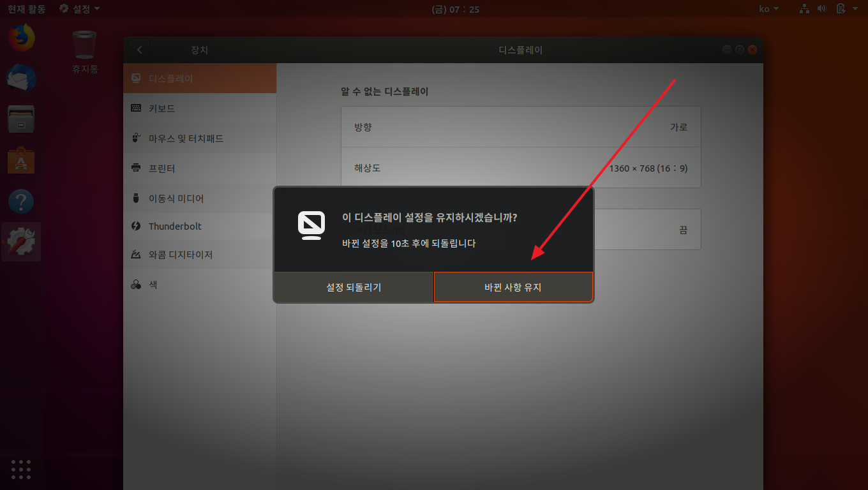Screen dimensions: 868x490
Task: Click the volume speaker icon
Action: [822, 9]
